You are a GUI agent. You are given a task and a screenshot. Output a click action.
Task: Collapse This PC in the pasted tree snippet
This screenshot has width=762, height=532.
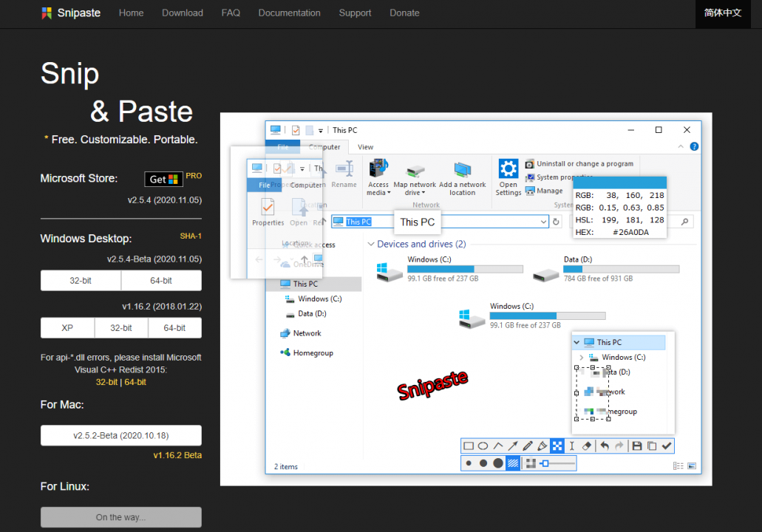click(576, 342)
